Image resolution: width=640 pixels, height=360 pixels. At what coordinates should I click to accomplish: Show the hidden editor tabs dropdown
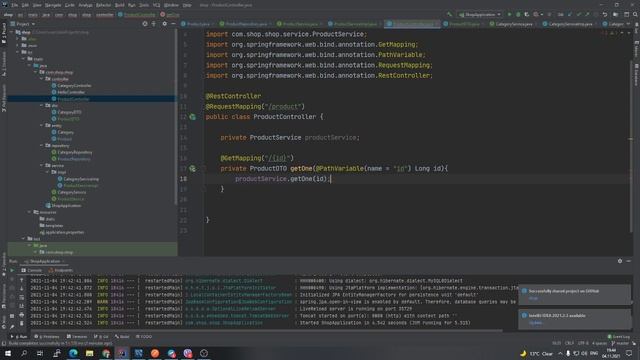pyautogui.click(x=629, y=24)
